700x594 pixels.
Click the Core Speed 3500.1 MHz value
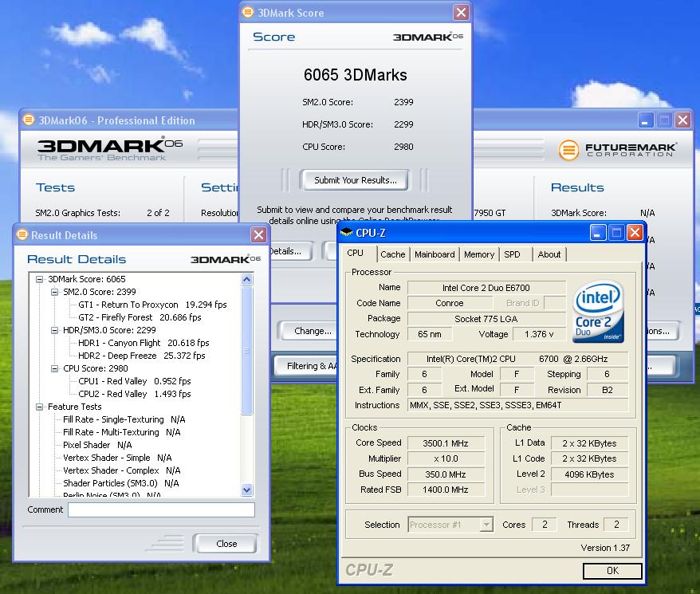446,443
